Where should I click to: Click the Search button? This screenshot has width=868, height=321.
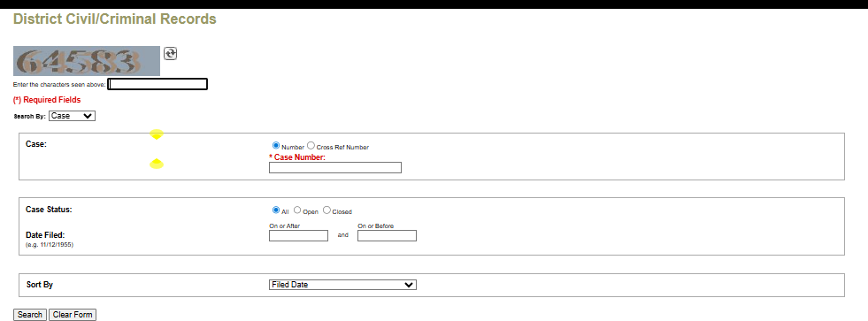[x=30, y=314]
